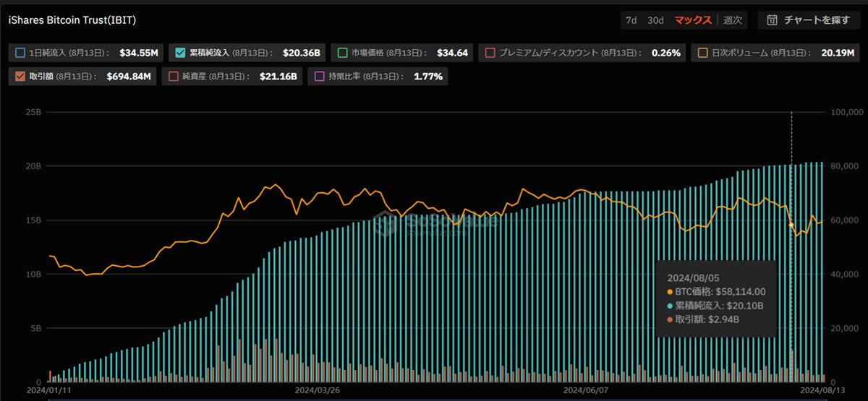Enable the 市場価格 checkbox

click(342, 53)
